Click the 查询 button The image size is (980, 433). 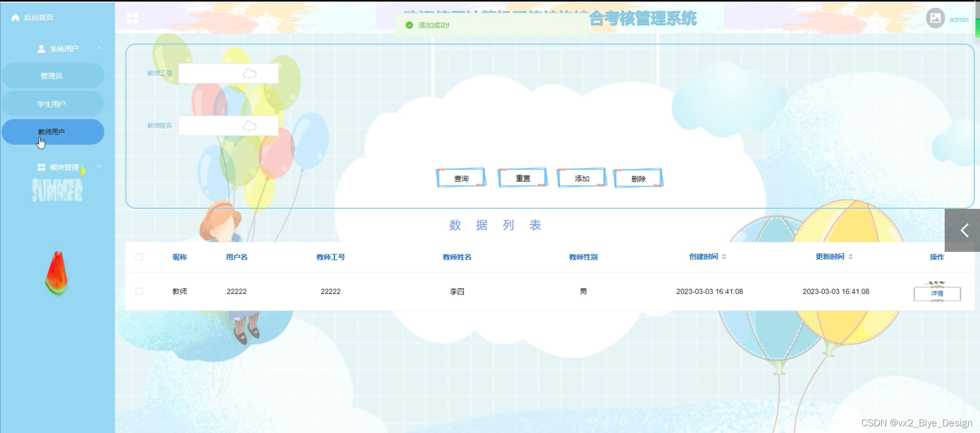tap(461, 178)
